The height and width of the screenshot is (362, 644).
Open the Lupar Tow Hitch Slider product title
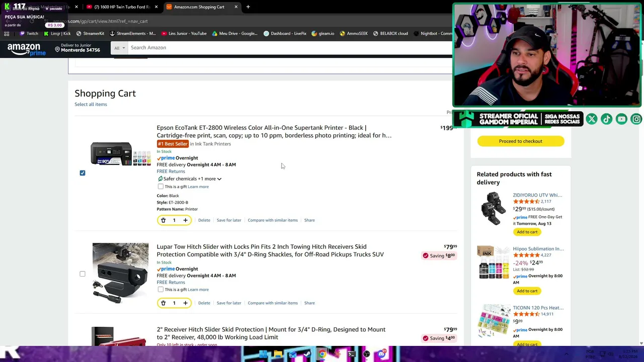pyautogui.click(x=270, y=251)
